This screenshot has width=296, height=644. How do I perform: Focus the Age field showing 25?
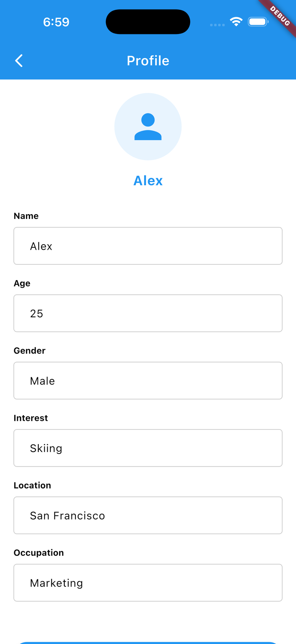point(148,313)
